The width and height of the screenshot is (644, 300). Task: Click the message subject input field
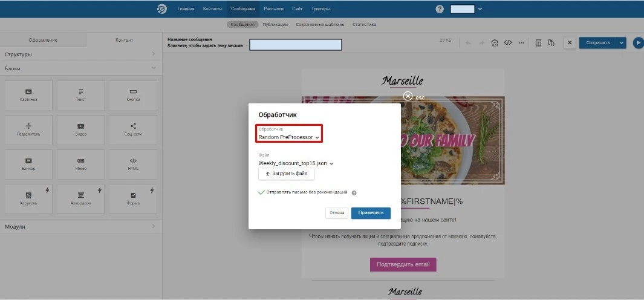pyautogui.click(x=295, y=45)
